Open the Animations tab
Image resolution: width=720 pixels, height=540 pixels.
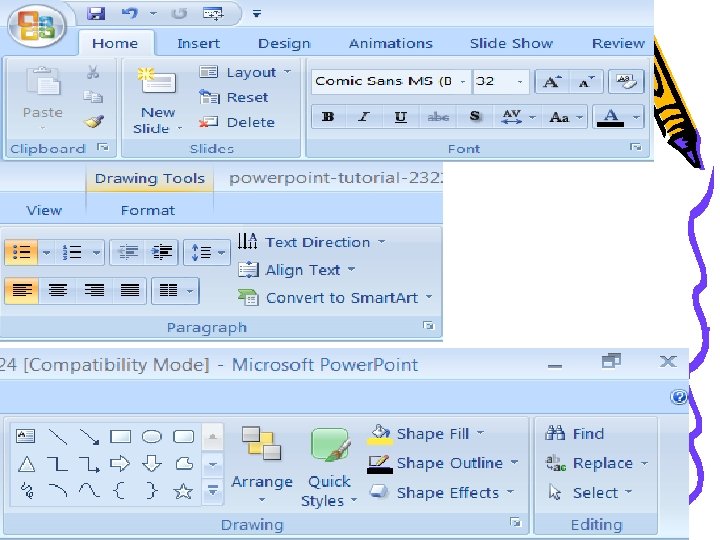pyautogui.click(x=391, y=43)
